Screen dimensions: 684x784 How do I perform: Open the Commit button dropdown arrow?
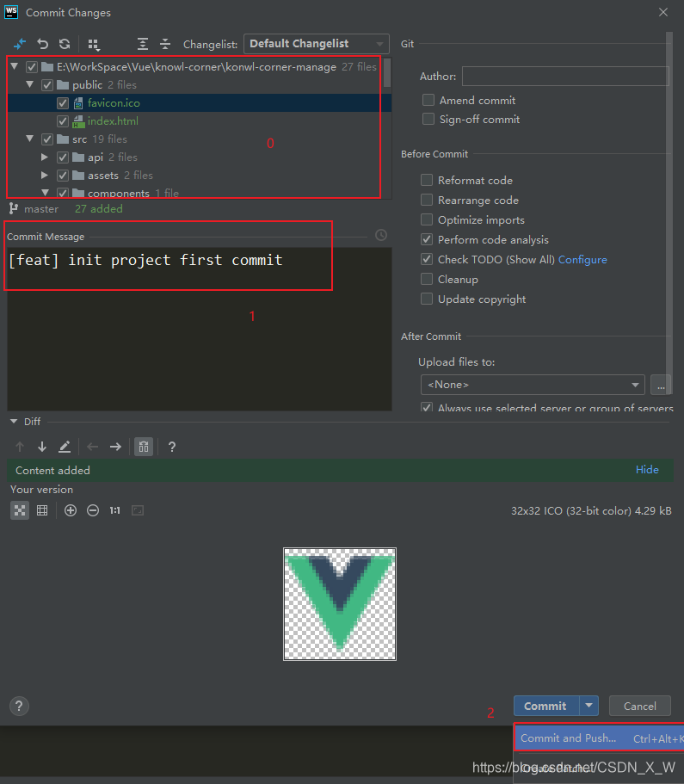pos(589,706)
